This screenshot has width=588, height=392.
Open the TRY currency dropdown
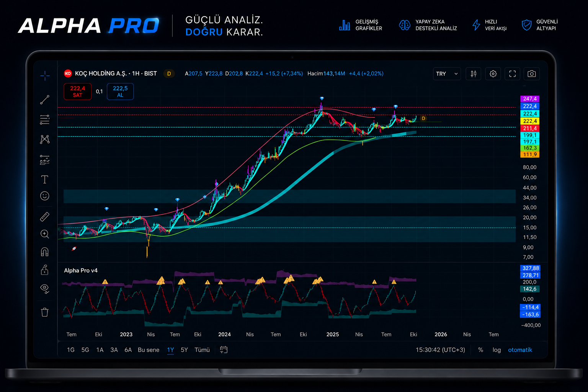pyautogui.click(x=447, y=74)
